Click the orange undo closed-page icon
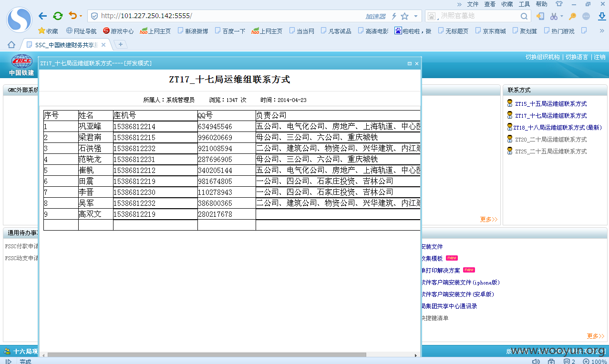609x364 pixels. (72, 16)
